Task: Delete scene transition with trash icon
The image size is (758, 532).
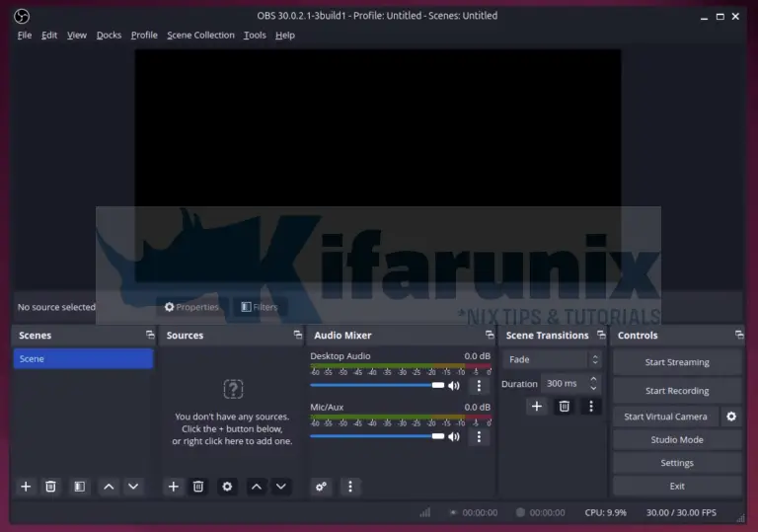Action: pos(565,407)
